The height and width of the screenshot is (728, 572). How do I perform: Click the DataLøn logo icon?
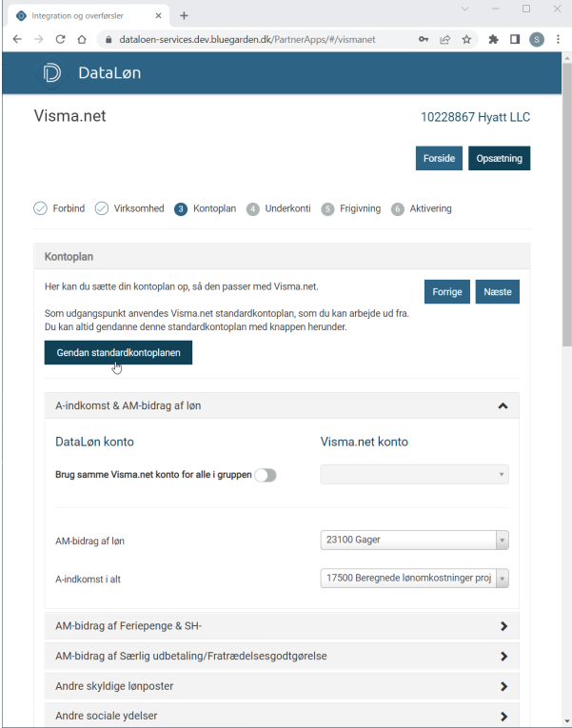pyautogui.click(x=51, y=73)
